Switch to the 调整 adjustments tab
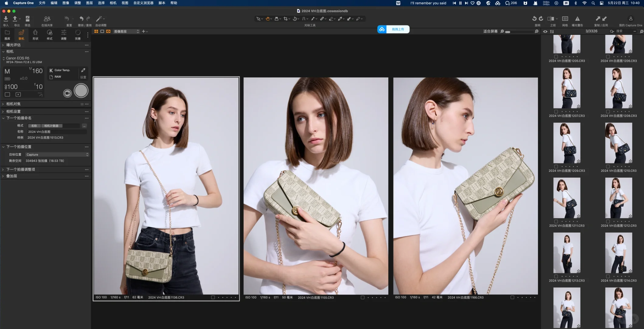This screenshot has height=329, width=644. (x=64, y=35)
